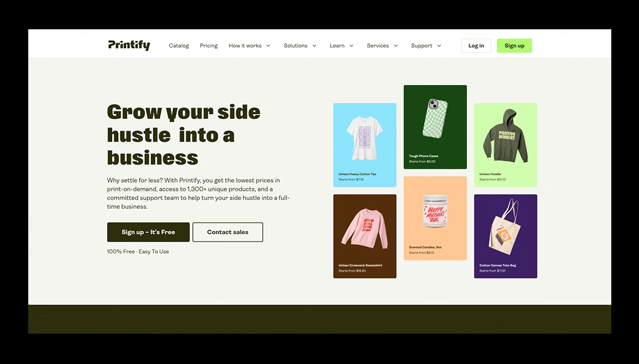Click the Contact sales button

(227, 232)
